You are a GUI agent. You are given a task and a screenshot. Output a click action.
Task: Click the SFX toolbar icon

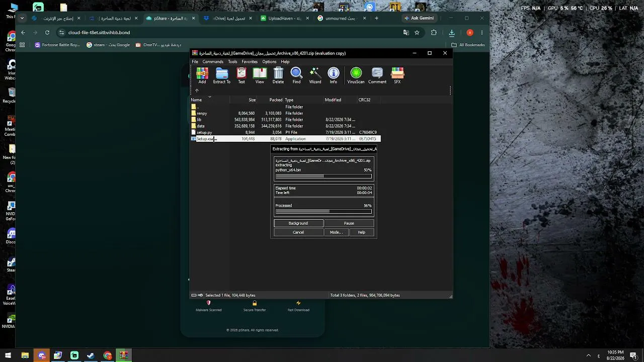(x=397, y=76)
